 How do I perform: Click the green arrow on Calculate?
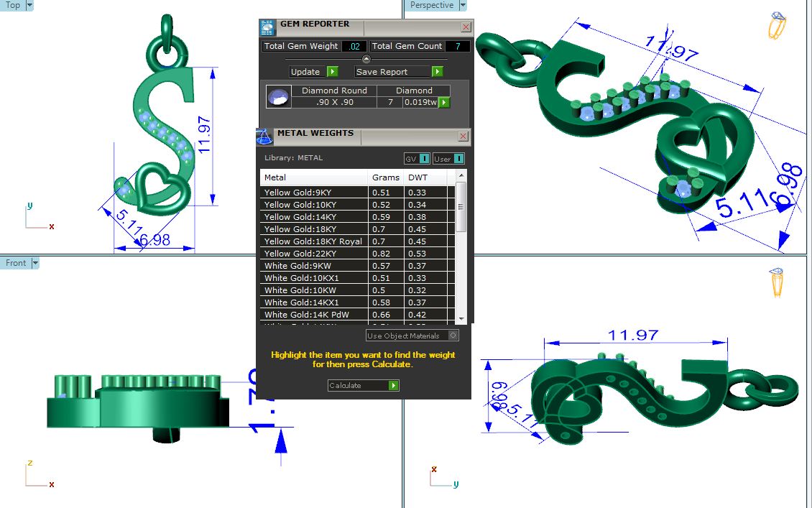coord(393,386)
